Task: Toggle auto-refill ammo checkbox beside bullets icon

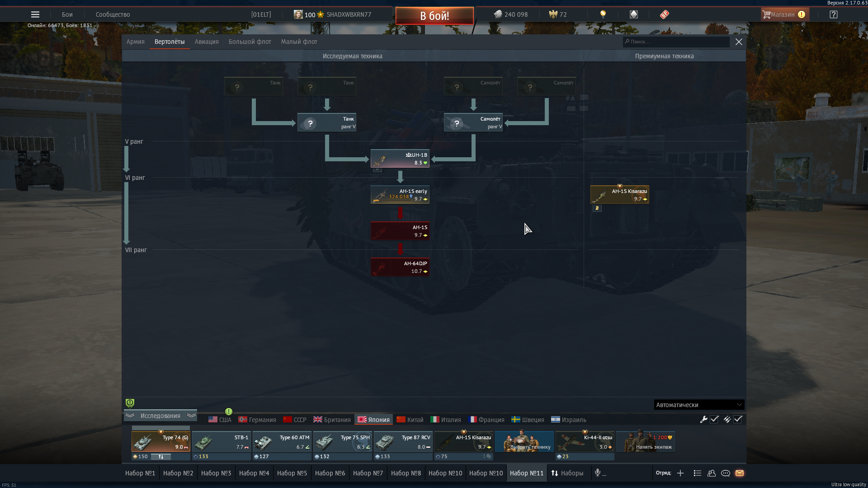Action: [738, 419]
